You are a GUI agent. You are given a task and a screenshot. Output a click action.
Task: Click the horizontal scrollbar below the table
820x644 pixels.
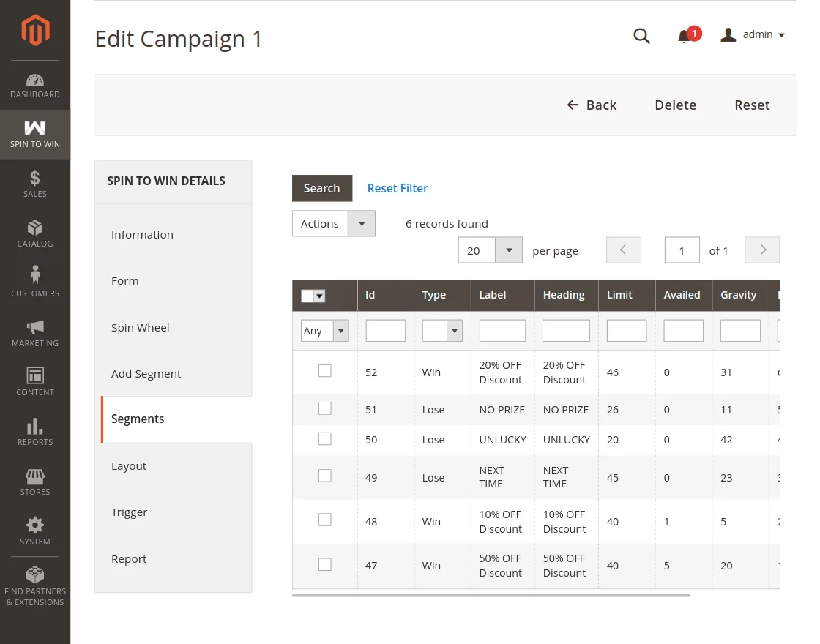(491, 595)
